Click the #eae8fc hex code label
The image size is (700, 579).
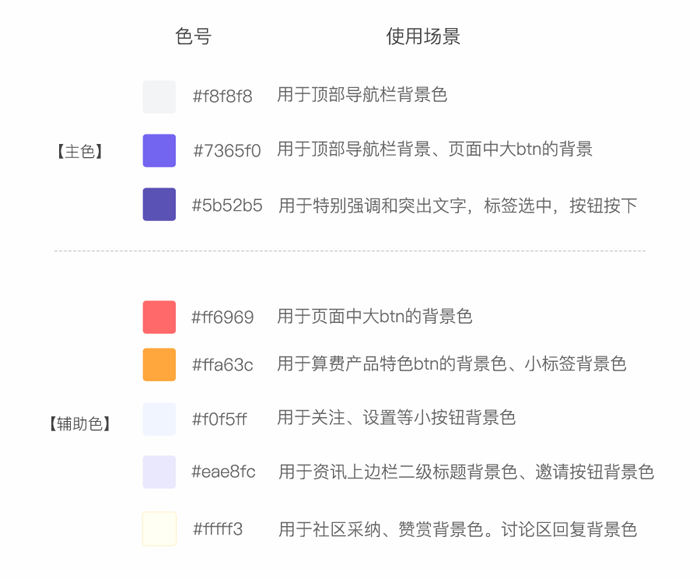pos(223,472)
